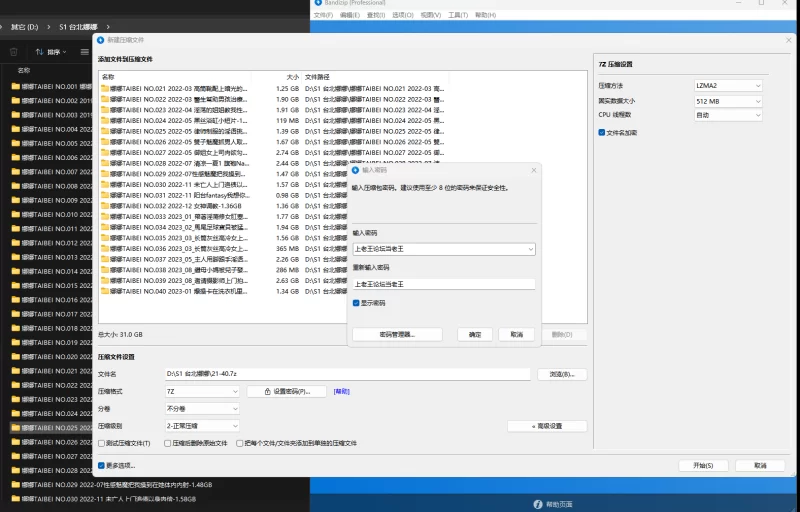Open the 分卷 不分卷 dropdown

click(x=202, y=408)
